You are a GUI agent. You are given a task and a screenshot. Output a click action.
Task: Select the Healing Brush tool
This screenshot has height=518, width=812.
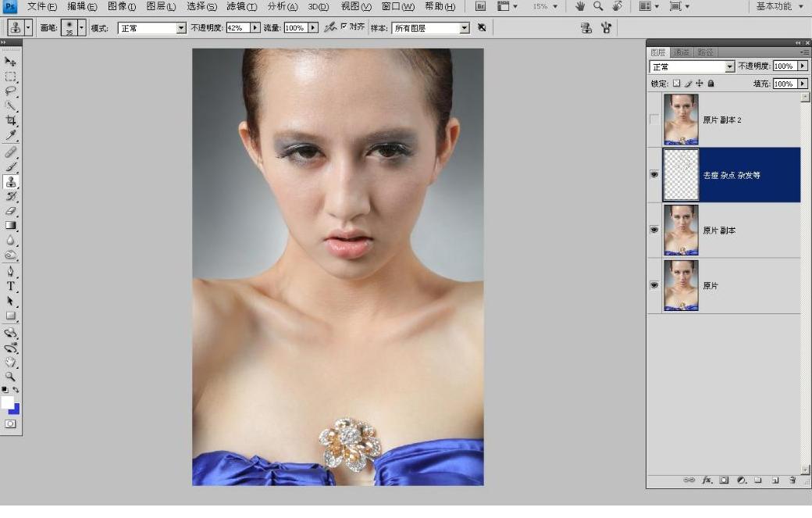pos(10,152)
